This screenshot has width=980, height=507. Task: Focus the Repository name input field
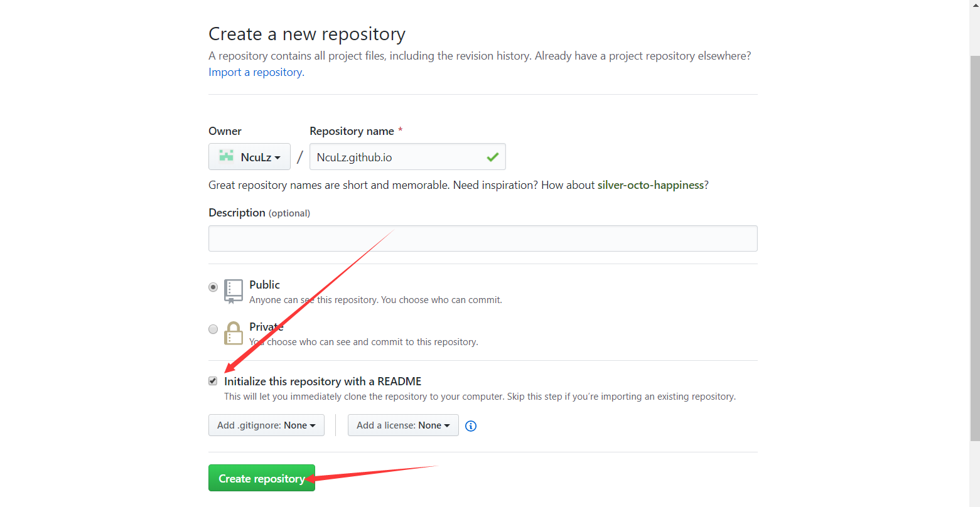(x=407, y=156)
